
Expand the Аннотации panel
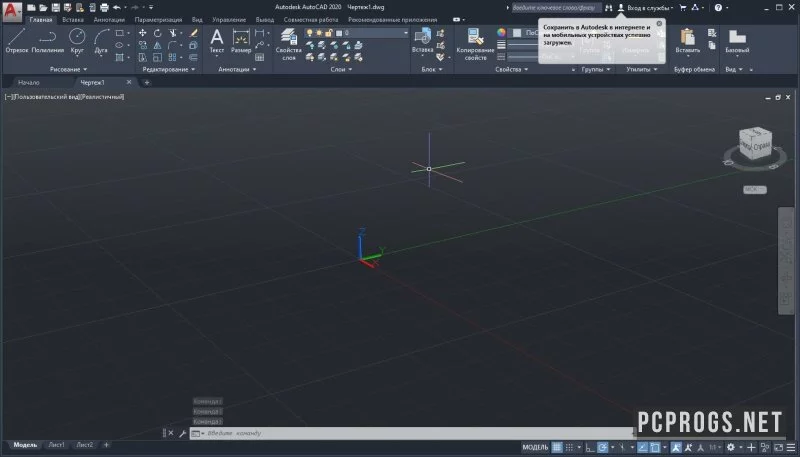pyautogui.click(x=237, y=69)
